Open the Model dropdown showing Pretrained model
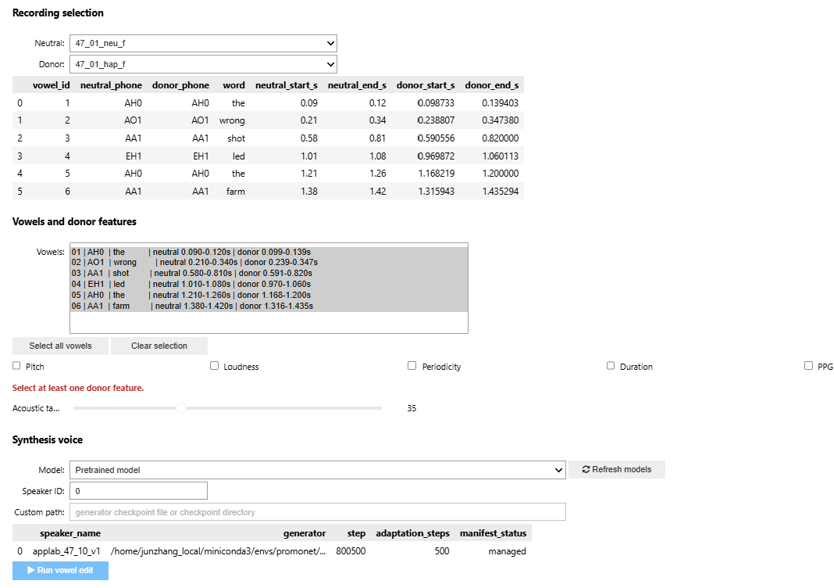This screenshot has height=588, width=834. coord(318,470)
